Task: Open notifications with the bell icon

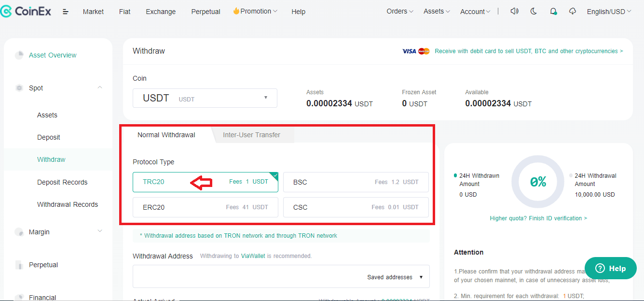Action: click(x=553, y=12)
